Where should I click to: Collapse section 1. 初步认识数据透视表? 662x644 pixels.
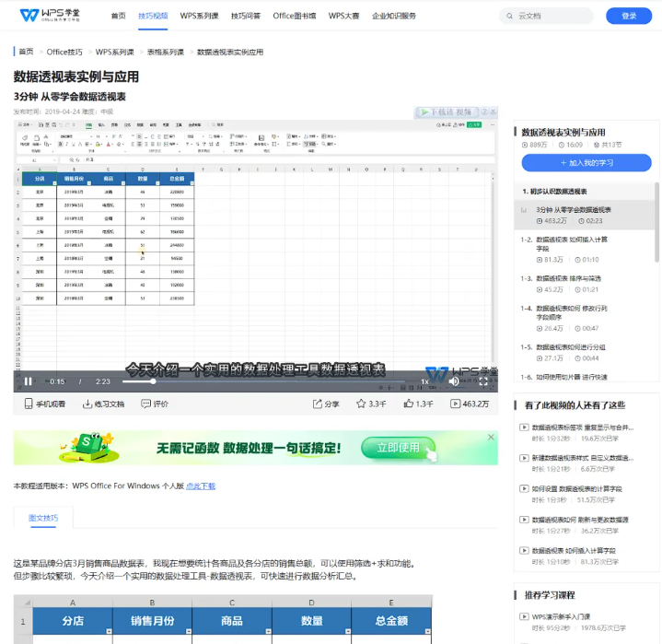pos(585,192)
